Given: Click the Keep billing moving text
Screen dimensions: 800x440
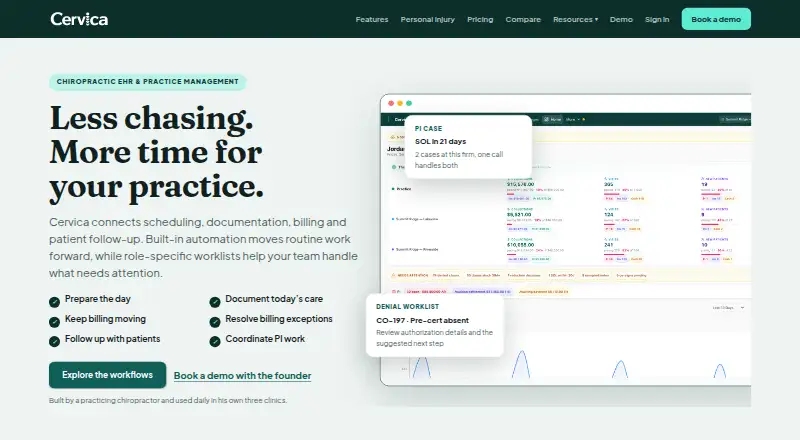Looking at the screenshot, I should 105,319.
